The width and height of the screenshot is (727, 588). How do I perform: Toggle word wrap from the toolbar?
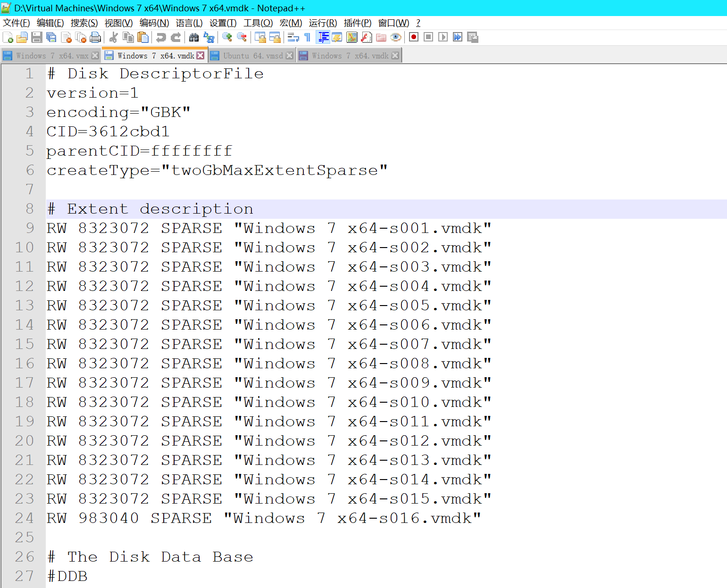[x=293, y=37]
